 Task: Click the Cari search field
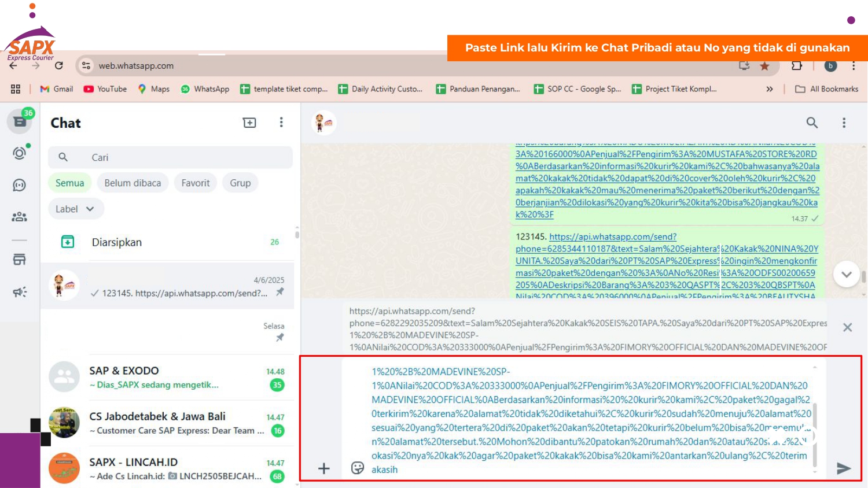(171, 157)
